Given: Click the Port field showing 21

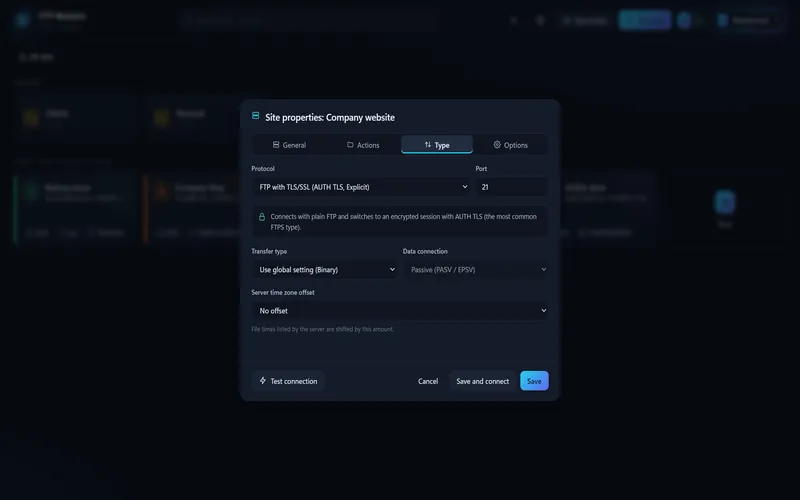Looking at the screenshot, I should click(512, 187).
